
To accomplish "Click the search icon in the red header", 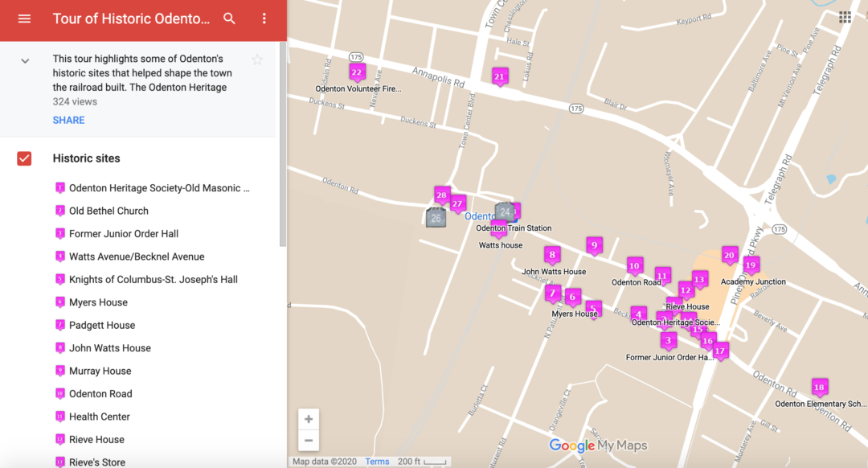I will [x=229, y=18].
